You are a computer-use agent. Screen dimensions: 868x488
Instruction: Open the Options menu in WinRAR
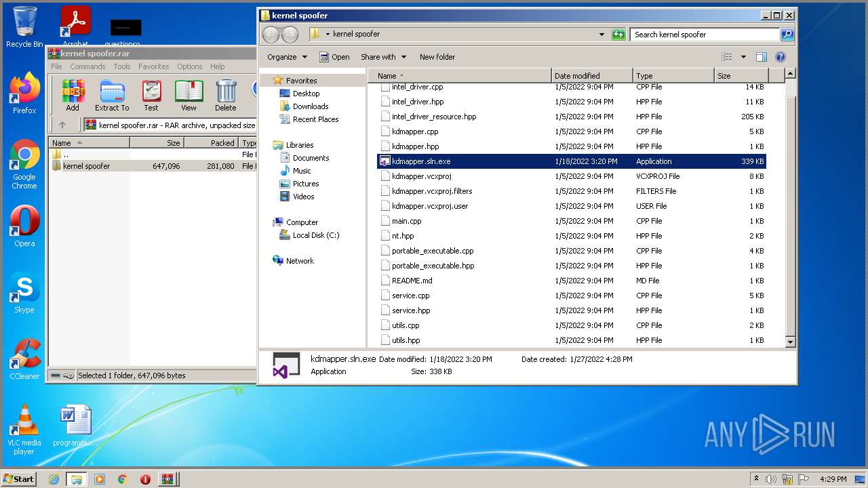pyautogui.click(x=190, y=66)
